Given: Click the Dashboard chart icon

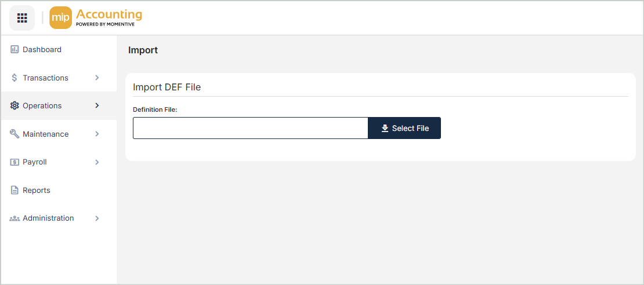Looking at the screenshot, I should pos(15,50).
